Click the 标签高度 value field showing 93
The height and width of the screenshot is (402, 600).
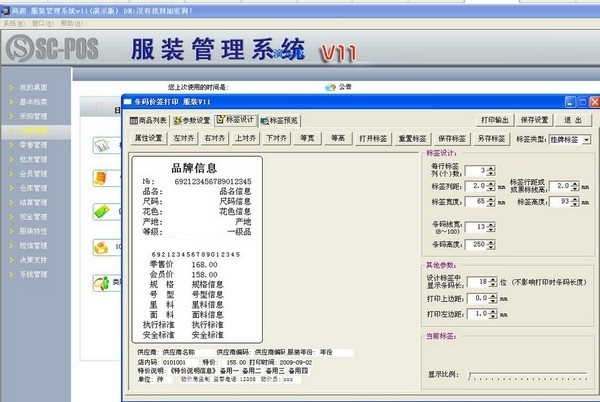(x=560, y=202)
